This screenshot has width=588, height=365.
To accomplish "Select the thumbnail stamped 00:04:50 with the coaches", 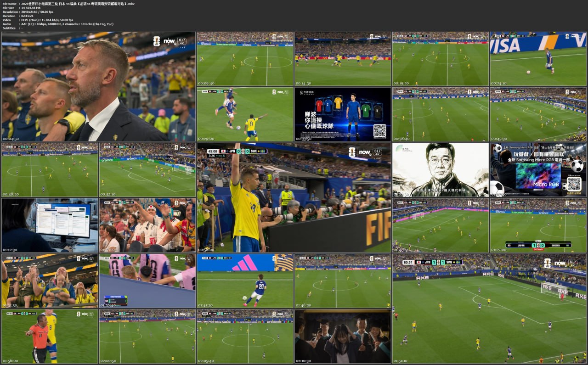I will 98,86.
